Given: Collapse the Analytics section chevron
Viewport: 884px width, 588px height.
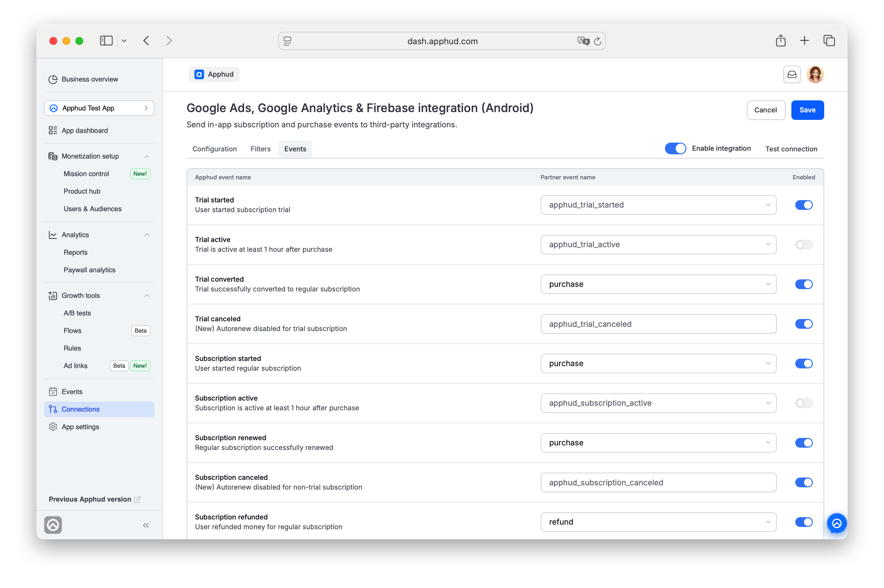Looking at the screenshot, I should [147, 235].
